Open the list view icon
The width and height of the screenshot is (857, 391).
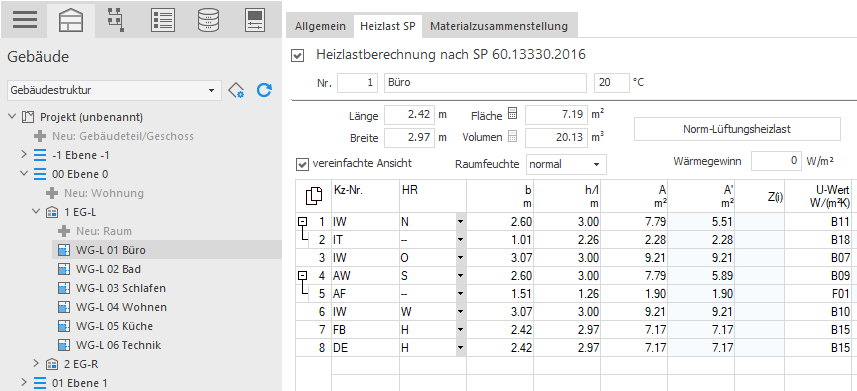(x=163, y=19)
